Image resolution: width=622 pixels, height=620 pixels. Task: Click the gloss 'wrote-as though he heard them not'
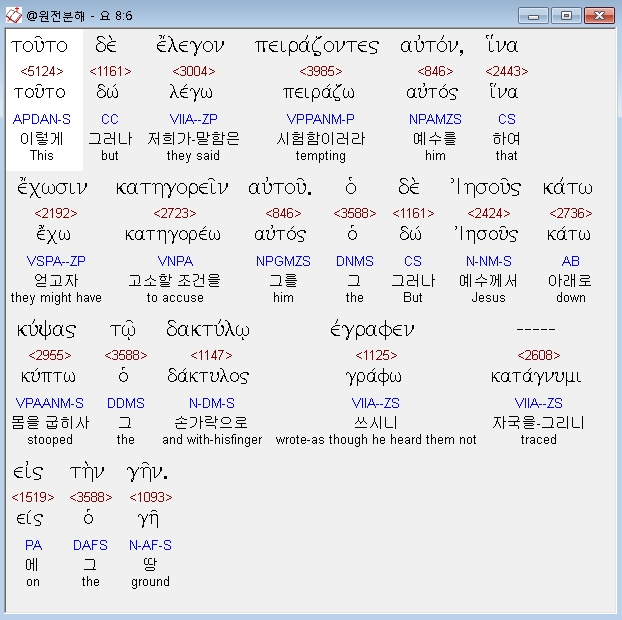click(376, 440)
